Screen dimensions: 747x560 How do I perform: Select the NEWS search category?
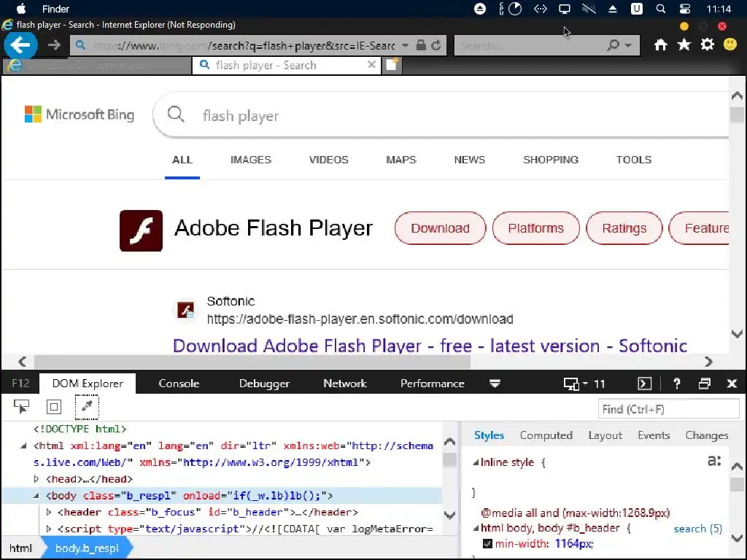[470, 160]
